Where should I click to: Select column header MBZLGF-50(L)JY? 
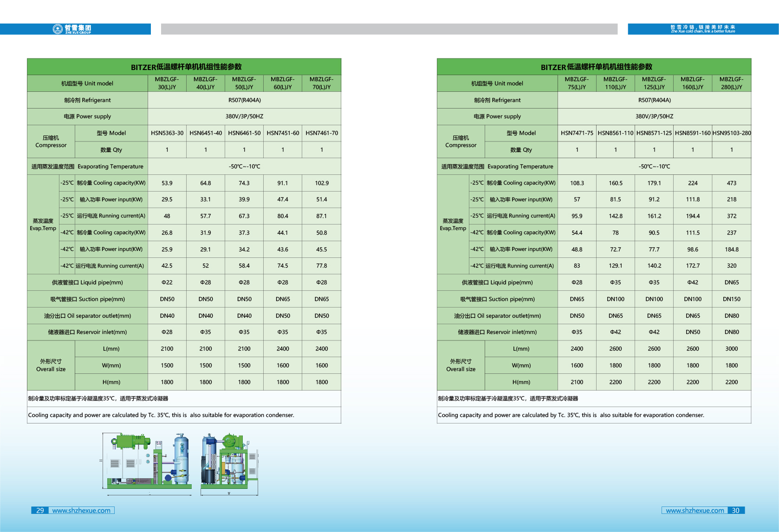pos(244,83)
